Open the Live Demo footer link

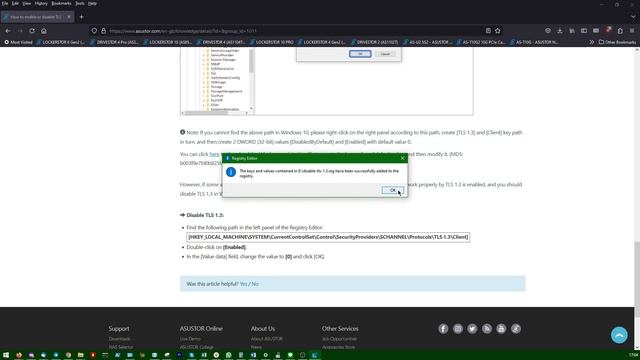190,339
